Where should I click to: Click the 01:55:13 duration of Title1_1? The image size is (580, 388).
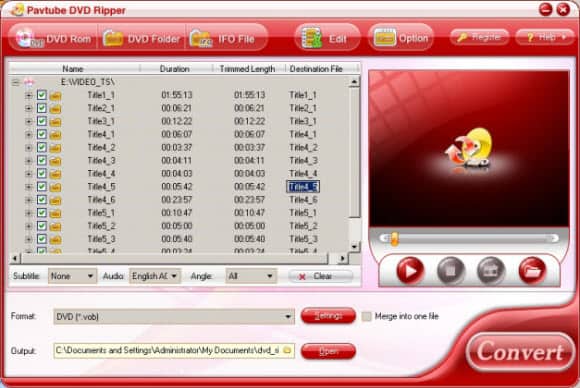coord(177,95)
